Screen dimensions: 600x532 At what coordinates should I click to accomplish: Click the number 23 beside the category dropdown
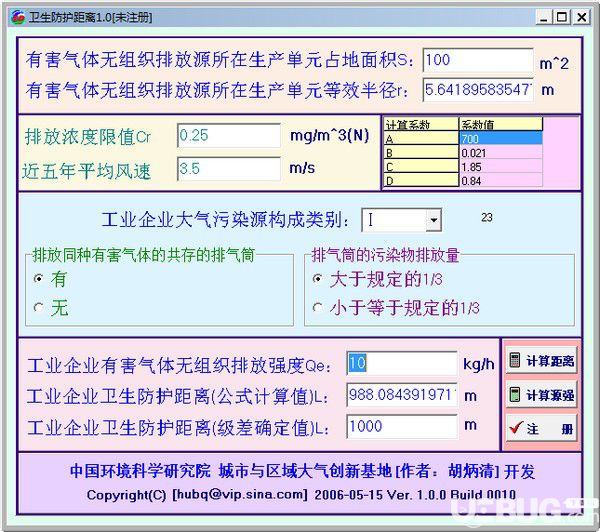(x=487, y=217)
